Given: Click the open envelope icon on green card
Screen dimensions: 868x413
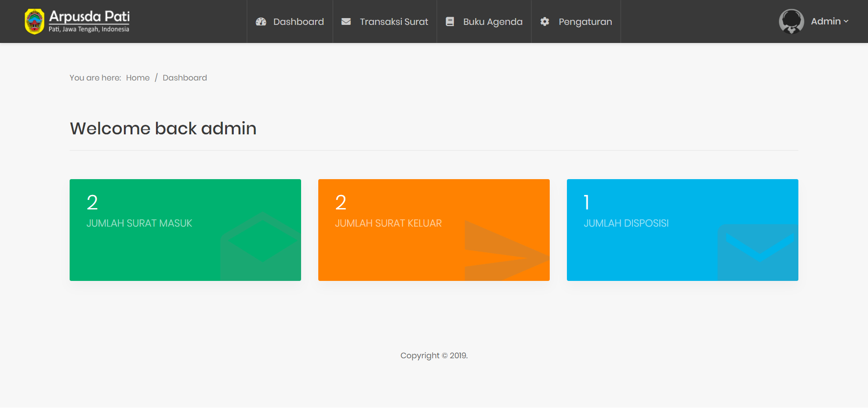Looking at the screenshot, I should pos(261,247).
